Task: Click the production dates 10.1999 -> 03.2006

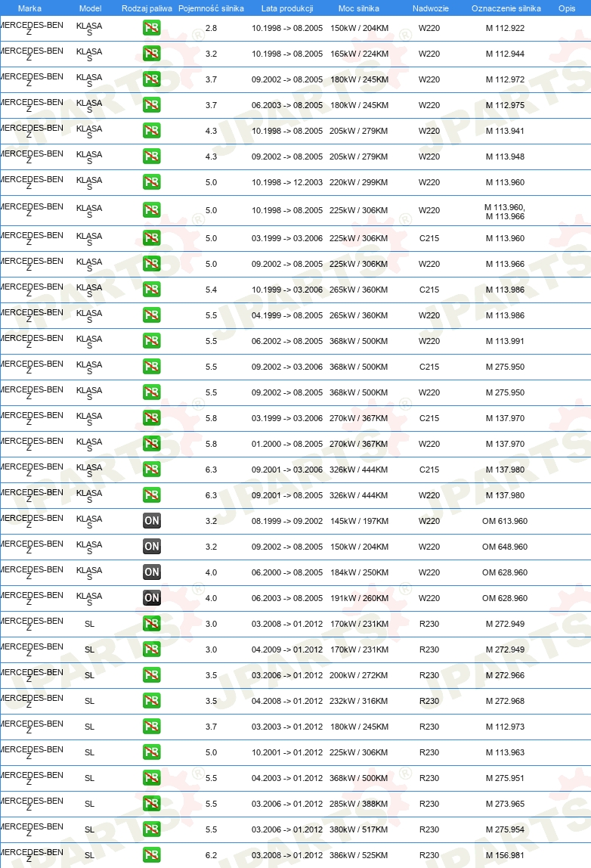Action: [287, 290]
